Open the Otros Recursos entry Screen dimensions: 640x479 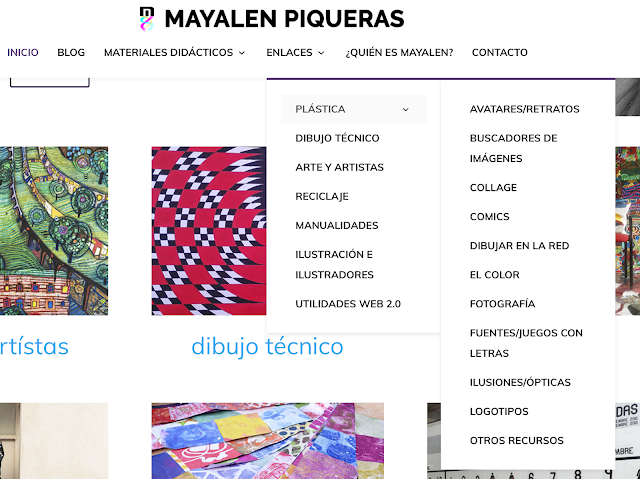pos(516,441)
